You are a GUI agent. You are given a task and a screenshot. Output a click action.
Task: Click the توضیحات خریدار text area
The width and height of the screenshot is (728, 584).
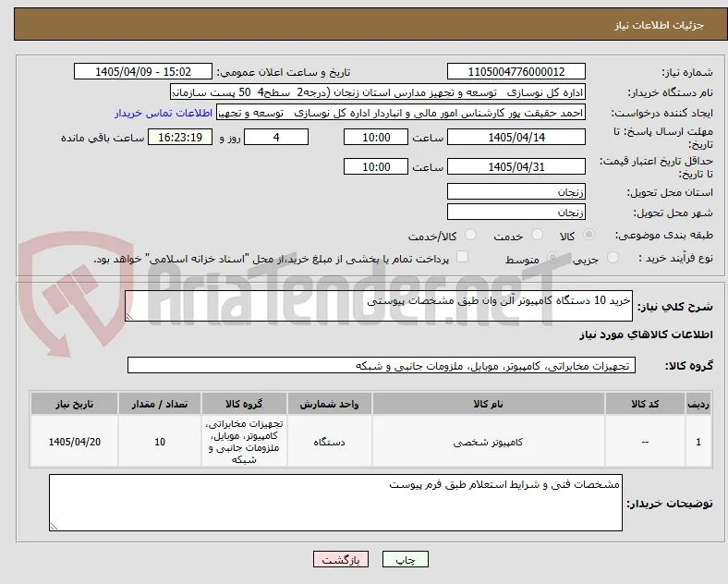click(x=335, y=503)
